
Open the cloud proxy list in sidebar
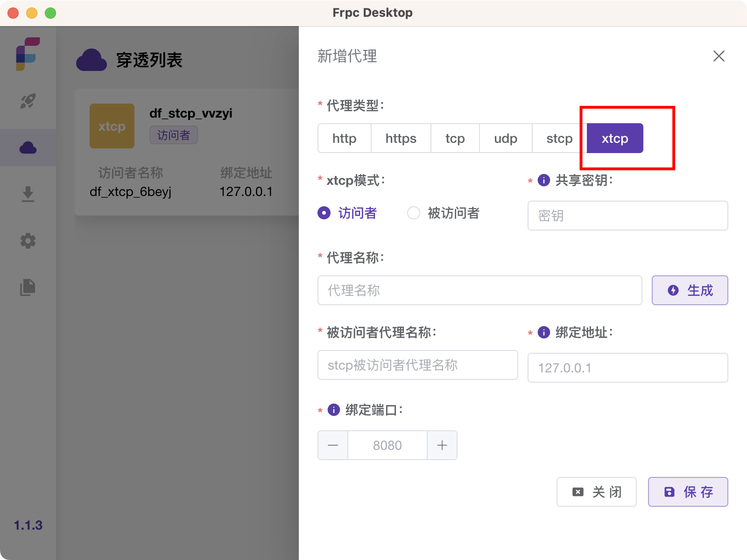(28, 147)
